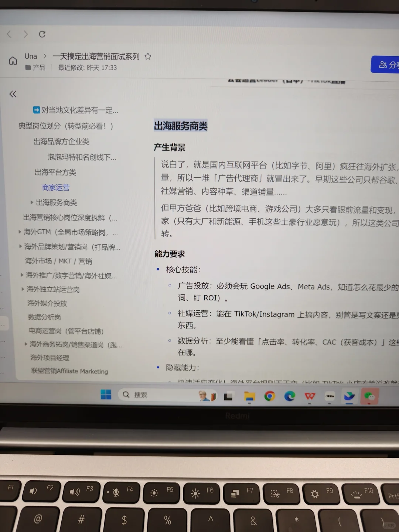Launch Microsoft Edge from taskbar
This screenshot has width=399, height=532.
pyautogui.click(x=290, y=396)
